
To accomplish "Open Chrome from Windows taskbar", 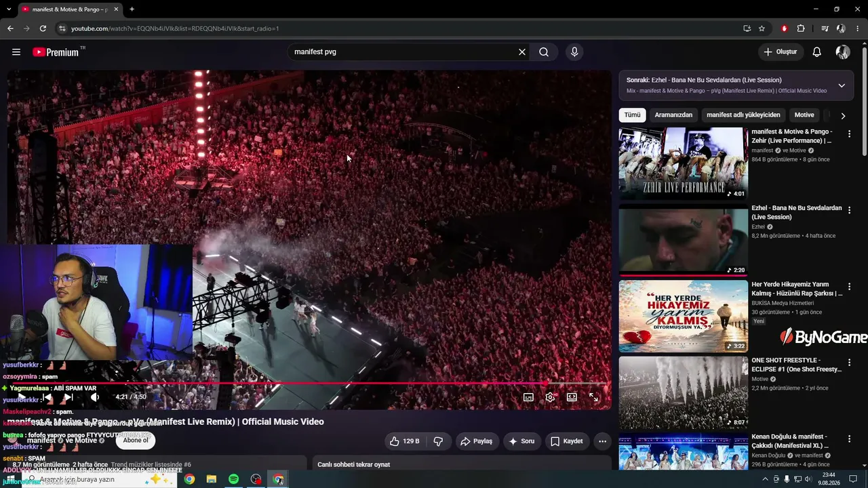I will click(x=189, y=479).
